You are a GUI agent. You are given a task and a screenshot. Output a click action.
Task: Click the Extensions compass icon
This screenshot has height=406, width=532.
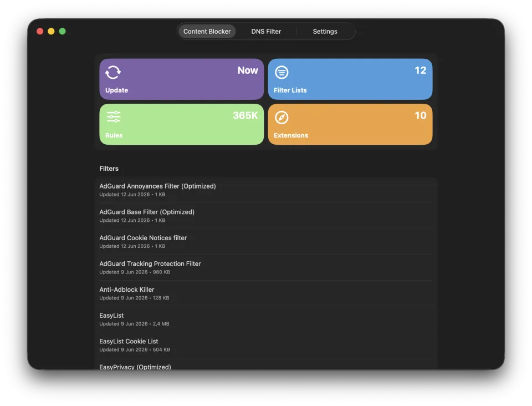coord(282,118)
